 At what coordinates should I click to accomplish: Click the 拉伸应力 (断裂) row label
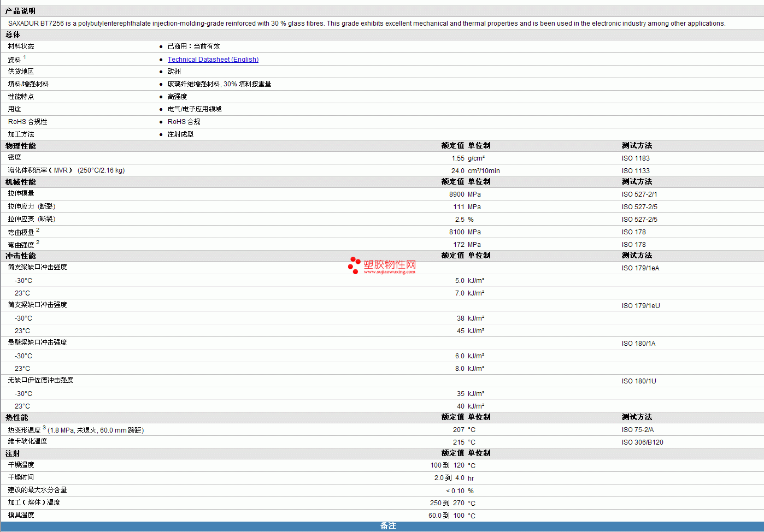(x=32, y=206)
